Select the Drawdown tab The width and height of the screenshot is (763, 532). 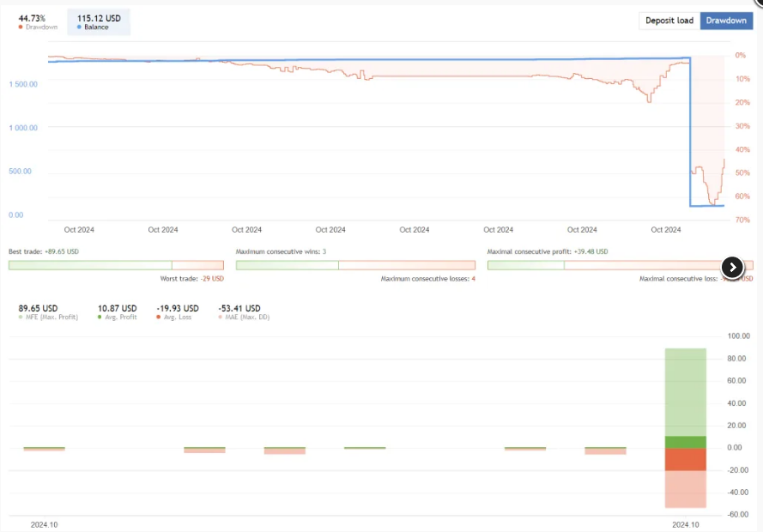(726, 21)
